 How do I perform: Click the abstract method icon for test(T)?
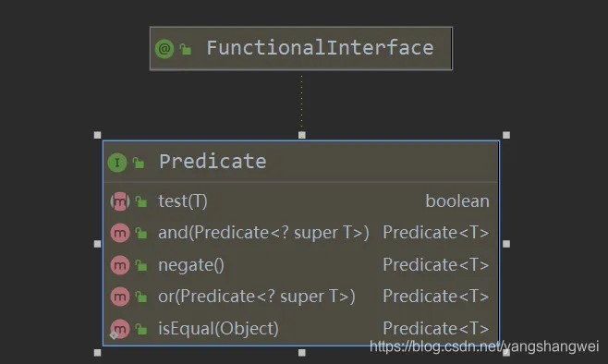click(x=120, y=201)
